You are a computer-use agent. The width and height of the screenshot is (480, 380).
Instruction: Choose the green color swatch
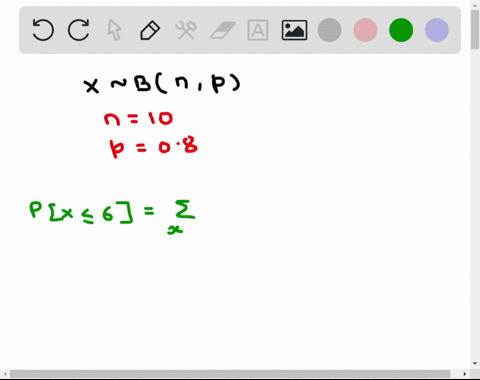[401, 30]
